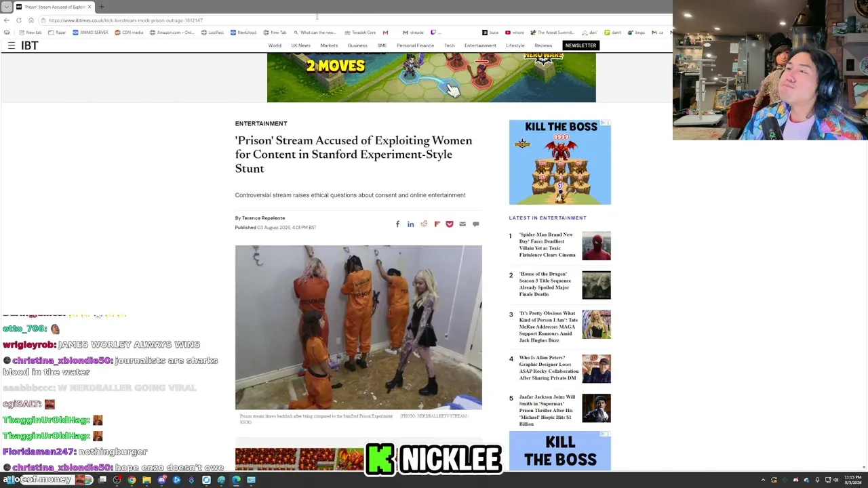
Task: Share article on Flipboard
Action: click(437, 224)
